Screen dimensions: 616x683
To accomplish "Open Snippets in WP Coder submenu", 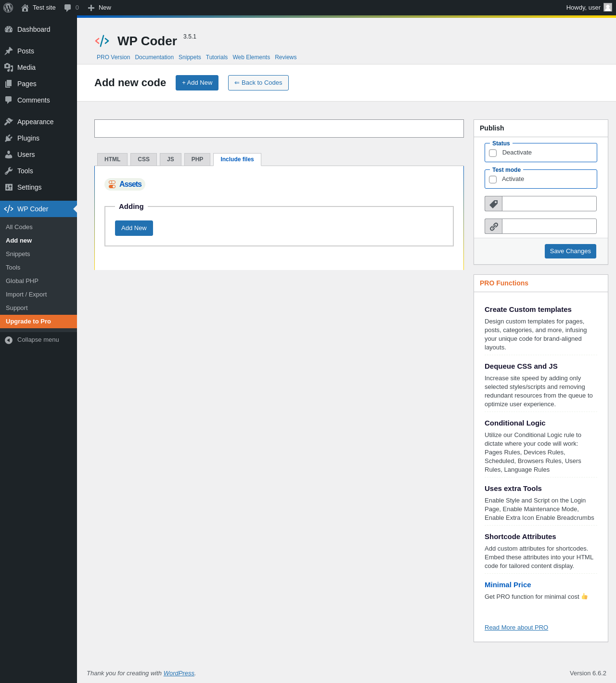I will (x=38, y=254).
